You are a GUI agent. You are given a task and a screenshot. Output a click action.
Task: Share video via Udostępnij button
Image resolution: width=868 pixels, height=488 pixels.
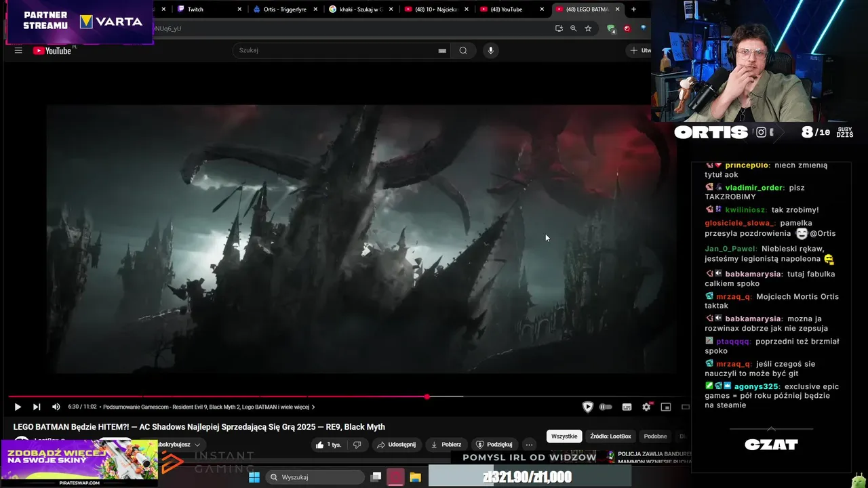click(x=396, y=445)
